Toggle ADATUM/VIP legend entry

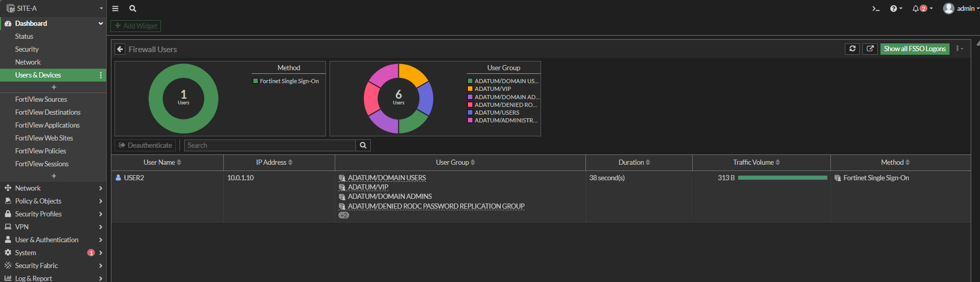point(493,89)
